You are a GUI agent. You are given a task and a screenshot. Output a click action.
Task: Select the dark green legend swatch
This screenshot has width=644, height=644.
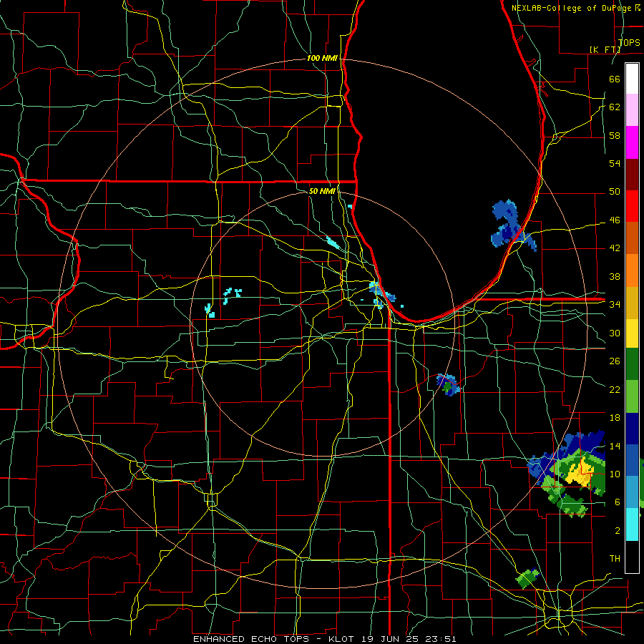tap(632, 364)
